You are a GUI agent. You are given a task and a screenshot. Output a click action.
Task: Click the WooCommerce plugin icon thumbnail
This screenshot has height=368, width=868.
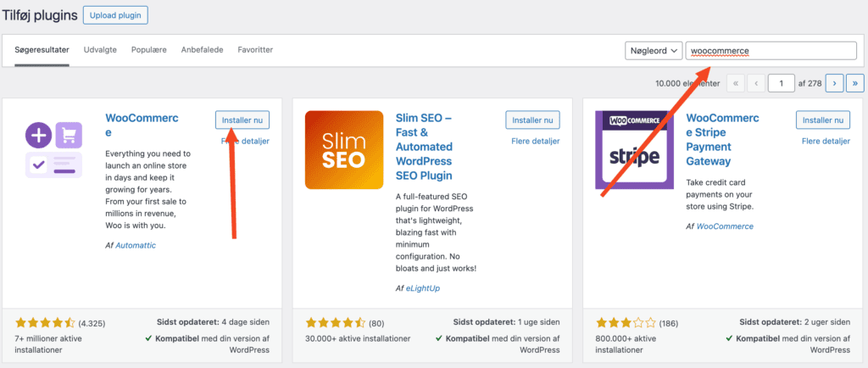tap(53, 151)
